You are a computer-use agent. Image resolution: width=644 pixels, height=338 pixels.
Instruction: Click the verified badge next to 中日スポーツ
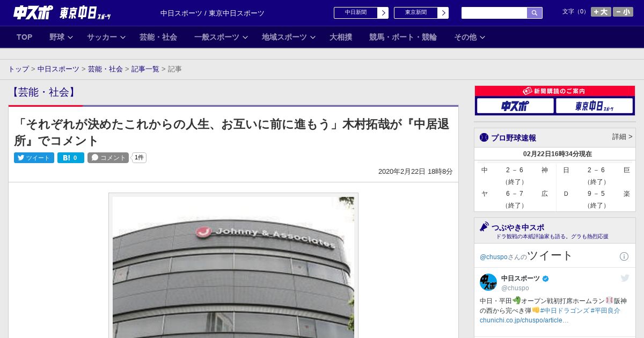click(546, 278)
